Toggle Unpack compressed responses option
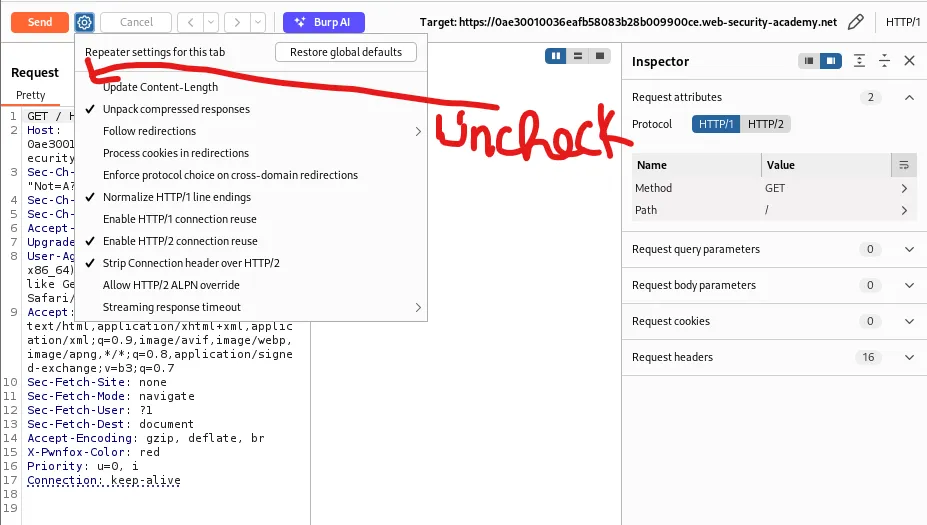Viewport: 927px width, 525px height. (x=251, y=109)
